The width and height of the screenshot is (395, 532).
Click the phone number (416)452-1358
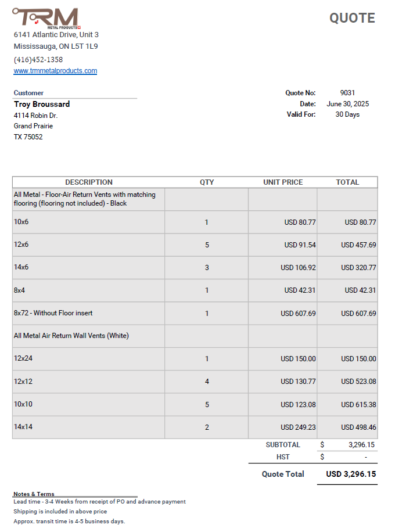38,60
